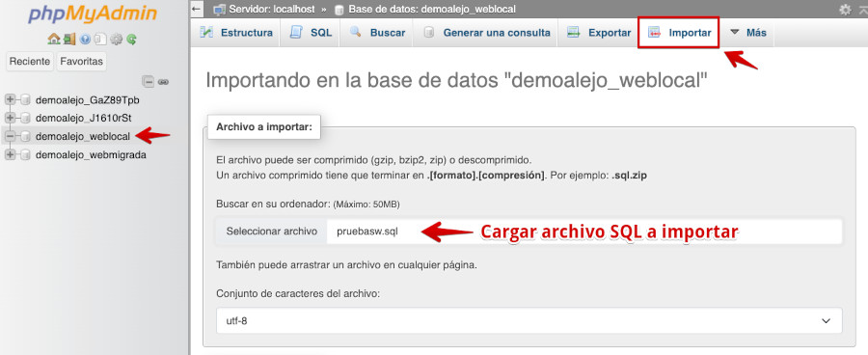Click the 'Archivo a importar:' section label
The image size is (868, 355).
(264, 126)
